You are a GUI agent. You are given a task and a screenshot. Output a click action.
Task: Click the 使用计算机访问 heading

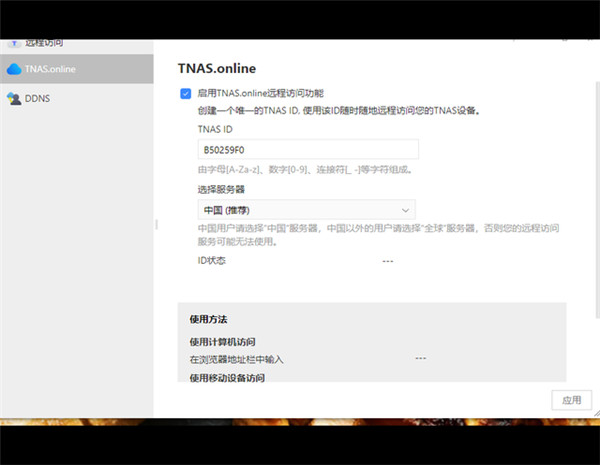tap(222, 342)
